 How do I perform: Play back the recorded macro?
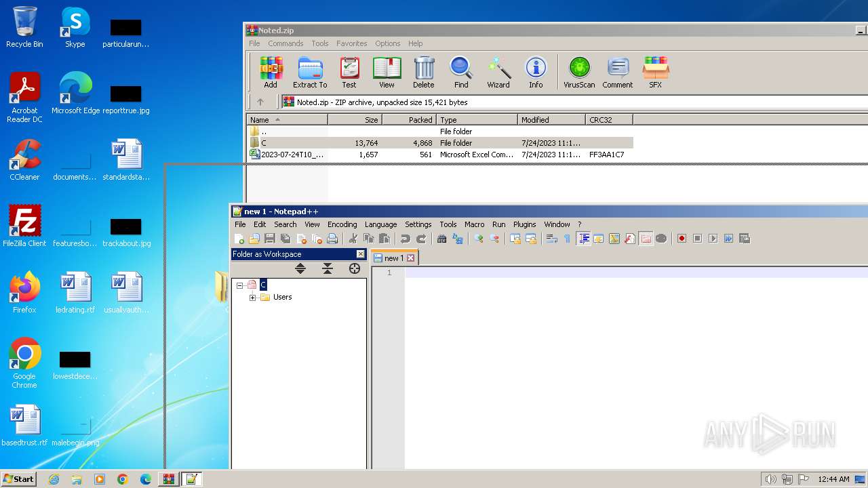[713, 239]
